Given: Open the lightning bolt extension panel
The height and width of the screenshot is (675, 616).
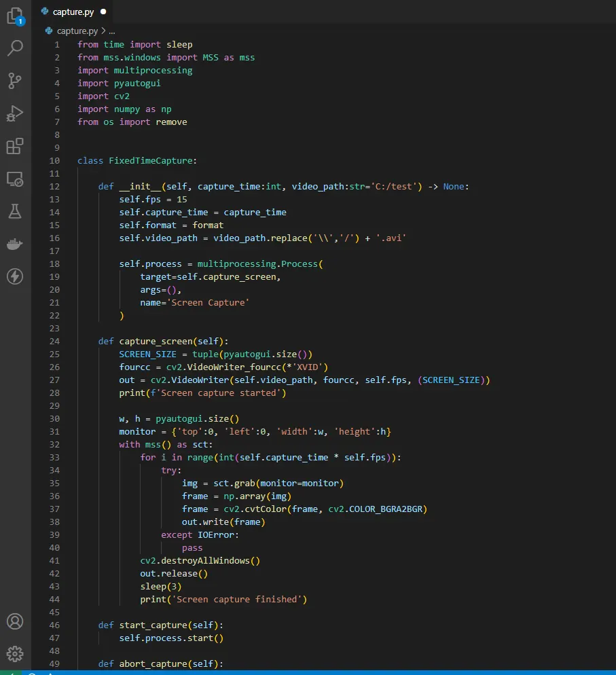Looking at the screenshot, I should (x=15, y=276).
